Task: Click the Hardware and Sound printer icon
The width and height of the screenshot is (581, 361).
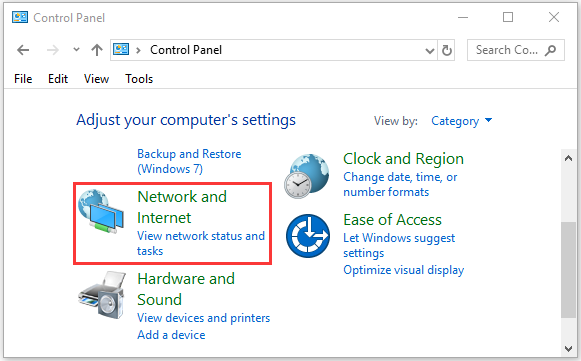Action: (102, 295)
